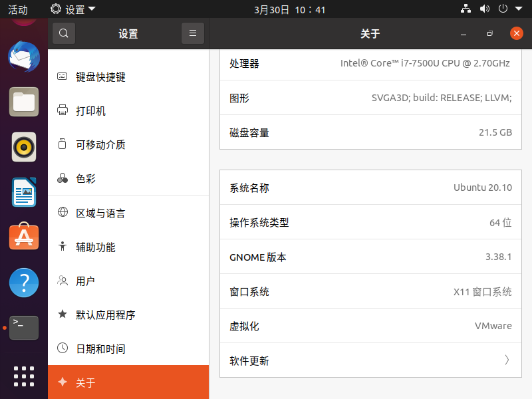Click the 关于 title in the header bar
The width and height of the screenshot is (532, 399).
[x=370, y=34]
